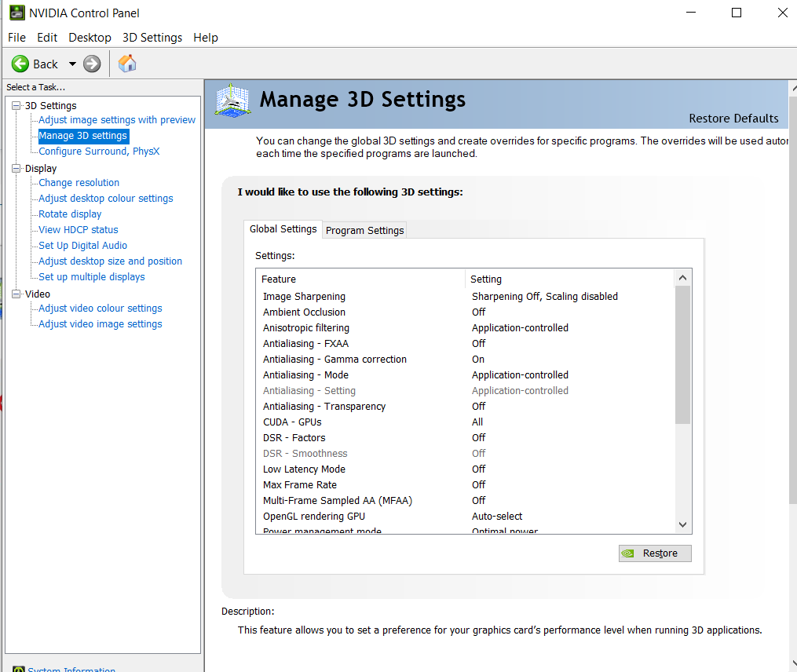
Task: Collapse the Display tree node
Action: tap(16, 168)
